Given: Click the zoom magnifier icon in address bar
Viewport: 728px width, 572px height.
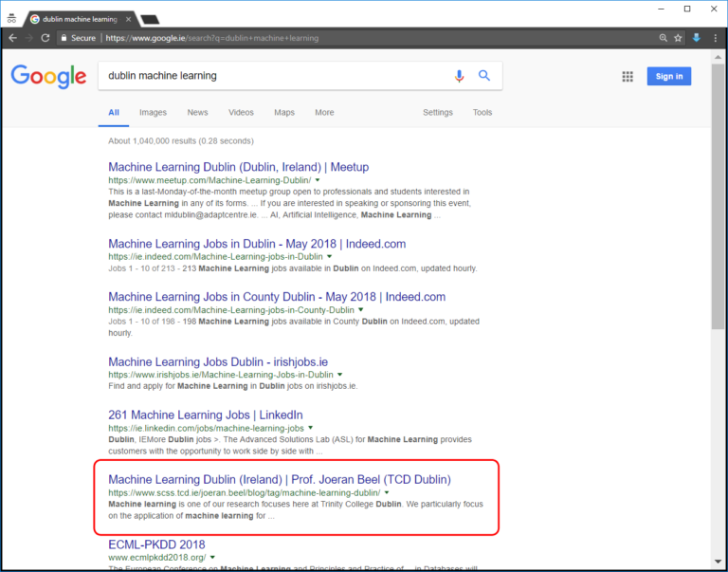Looking at the screenshot, I should pos(663,38).
